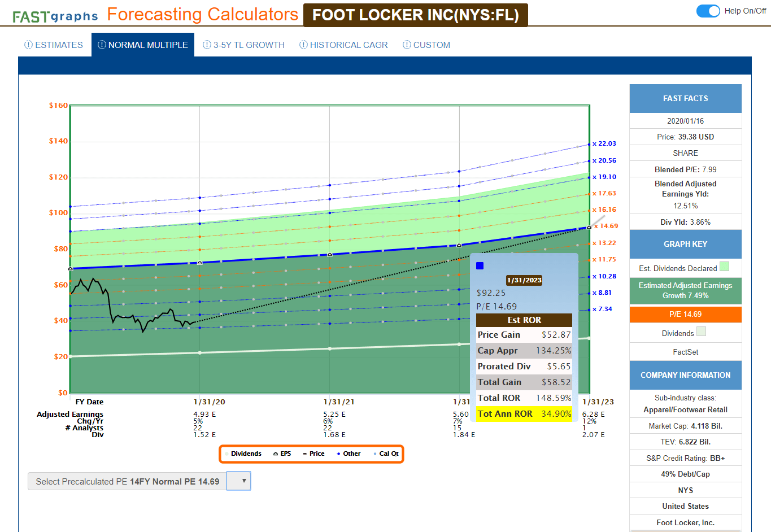The height and width of the screenshot is (532, 771).
Task: Click the 4.93 E adjusted earnings value
Action: pos(204,415)
